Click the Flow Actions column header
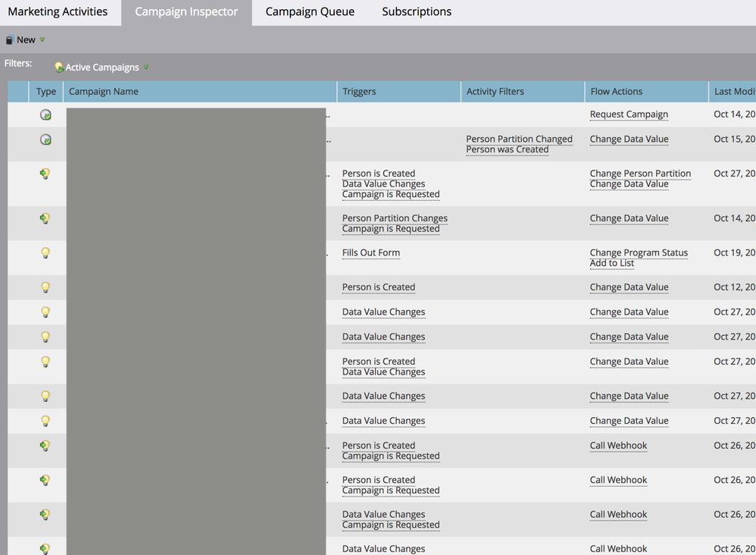Screen dimensions: 756x555 click(616, 92)
